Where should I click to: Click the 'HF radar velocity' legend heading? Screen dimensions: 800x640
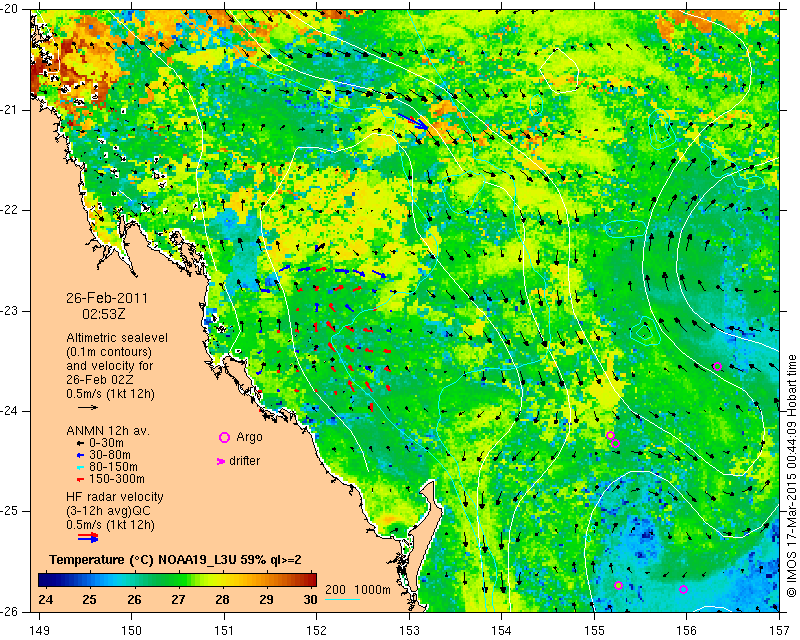[x=115, y=497]
